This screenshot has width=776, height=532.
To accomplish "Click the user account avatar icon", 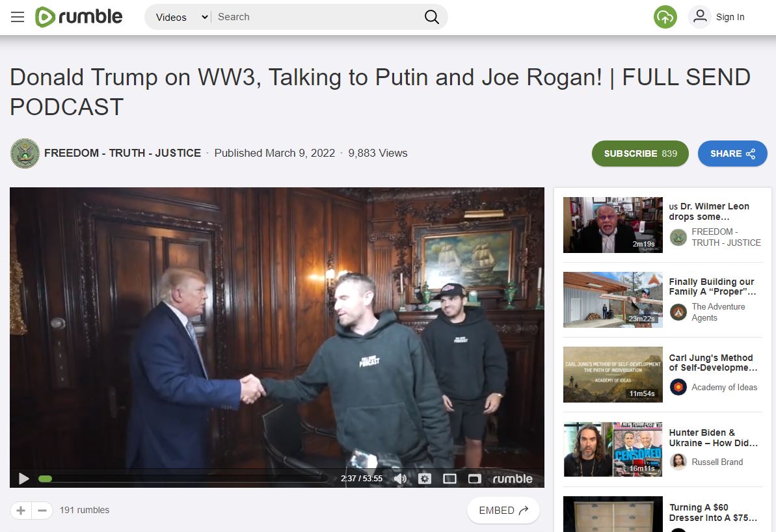I will 700,17.
